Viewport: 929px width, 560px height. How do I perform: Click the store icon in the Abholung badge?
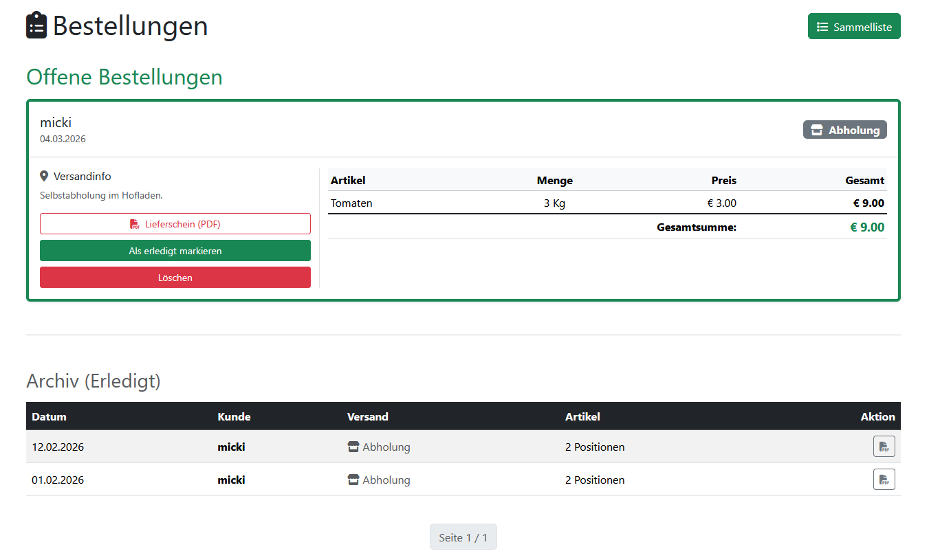[x=816, y=130]
